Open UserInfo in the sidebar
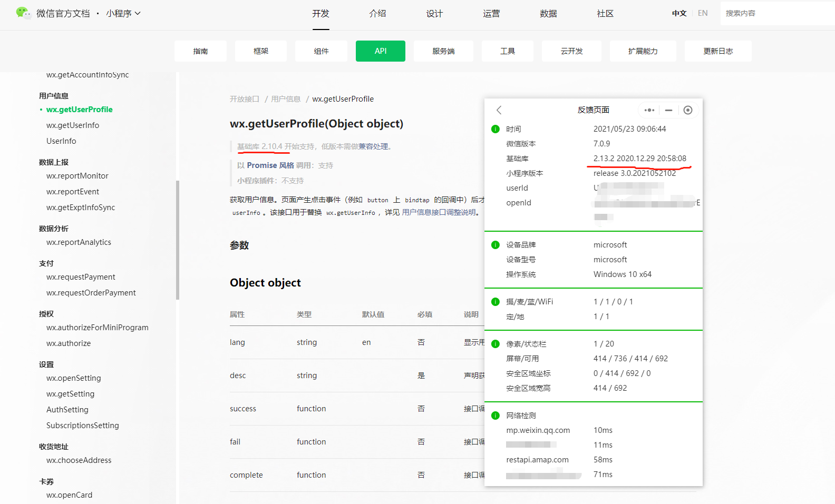This screenshot has width=835, height=504. pos(61,141)
